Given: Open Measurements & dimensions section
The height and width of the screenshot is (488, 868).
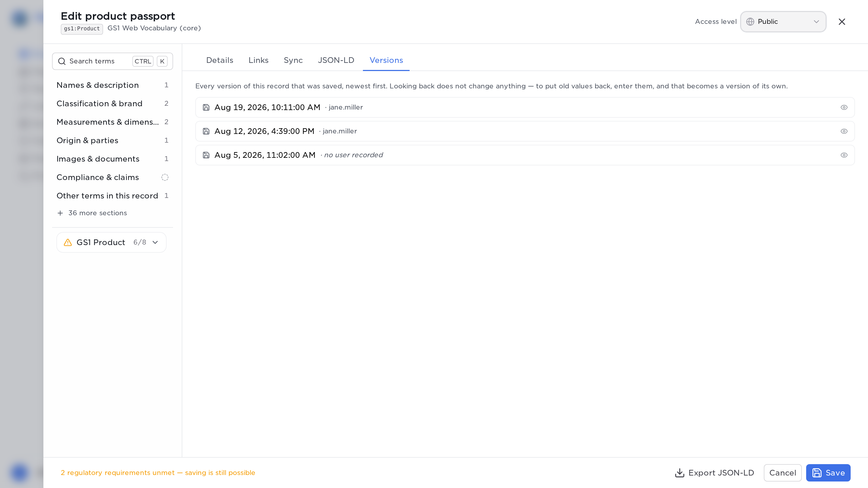Looking at the screenshot, I should click(x=113, y=122).
